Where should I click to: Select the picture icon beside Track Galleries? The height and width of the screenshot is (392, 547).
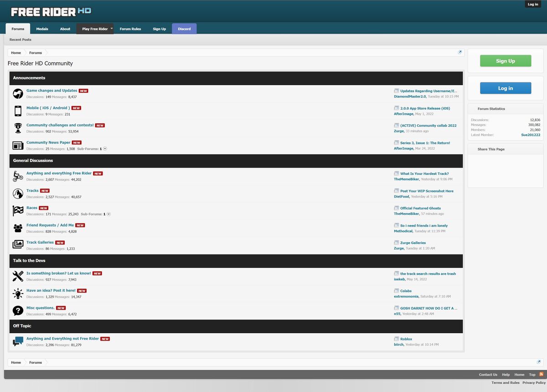pyautogui.click(x=18, y=245)
